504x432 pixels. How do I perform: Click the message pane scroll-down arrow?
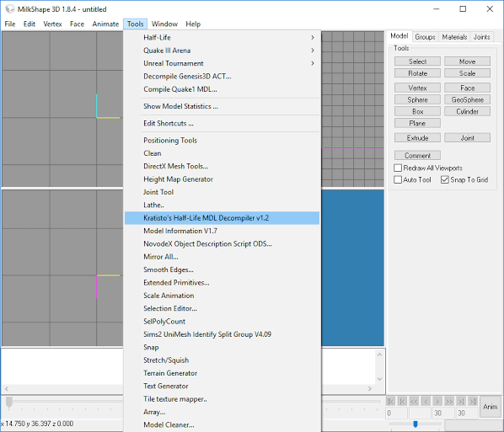click(379, 379)
